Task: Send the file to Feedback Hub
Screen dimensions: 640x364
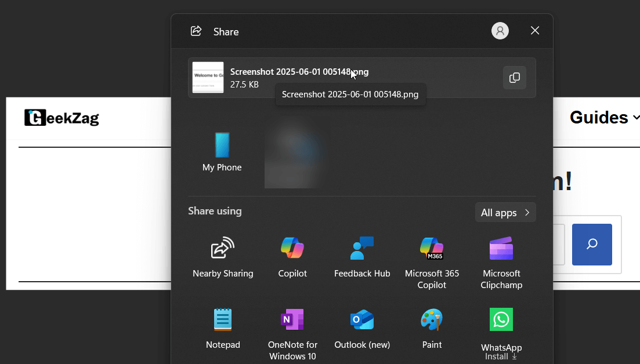Action: coord(362,257)
